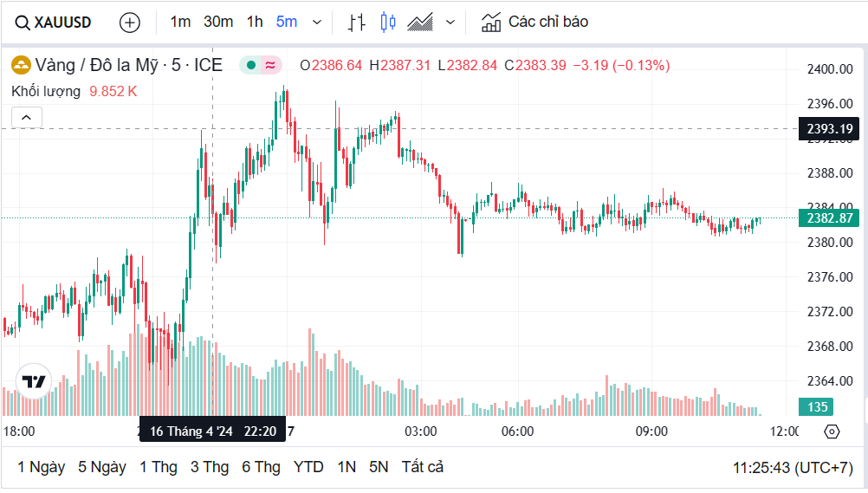868x493 pixels.
Task: Click the TradingView logo icon
Action: point(35,381)
